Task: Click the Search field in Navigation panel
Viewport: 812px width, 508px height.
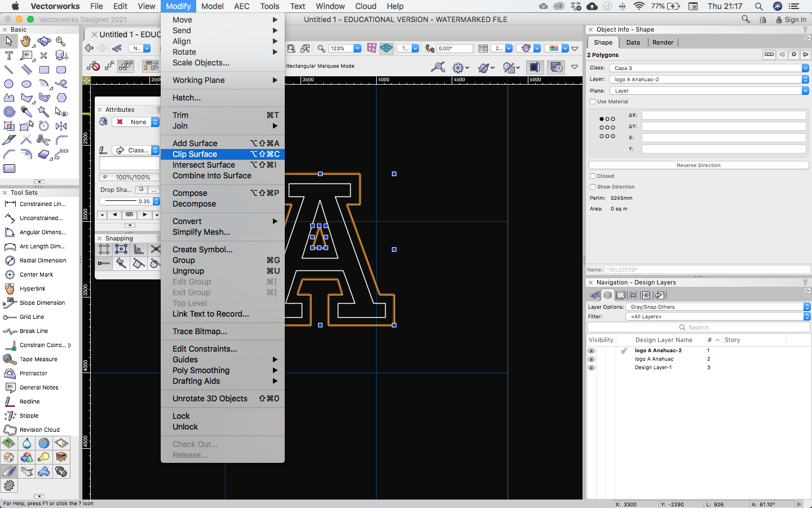Action: pos(699,327)
